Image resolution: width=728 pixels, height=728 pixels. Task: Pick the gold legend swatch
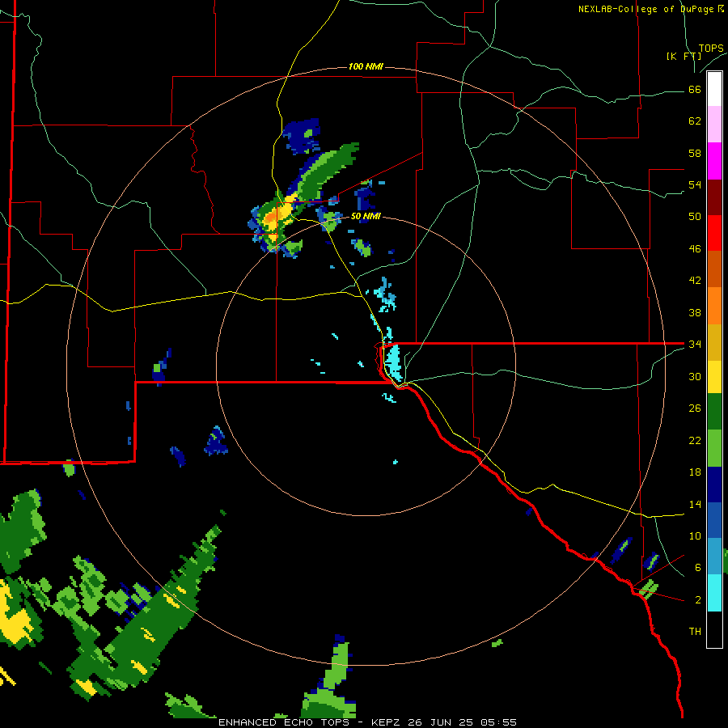[714, 342]
